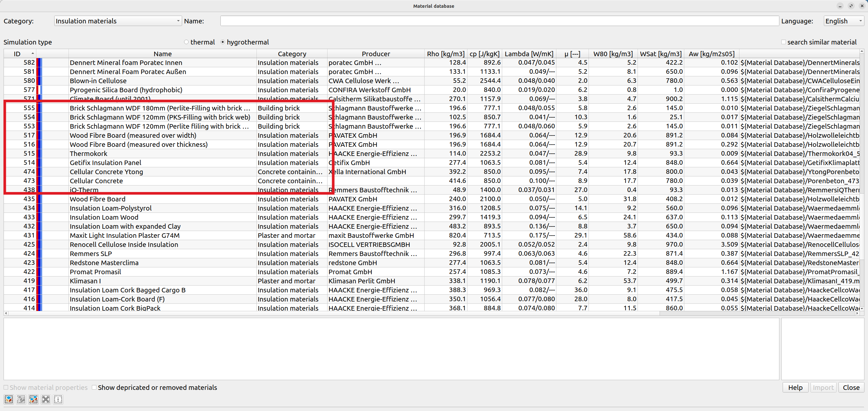Screen dimensions: 868x411
Task: Select the Cellular Concrete Ytong row
Action: click(x=431, y=172)
